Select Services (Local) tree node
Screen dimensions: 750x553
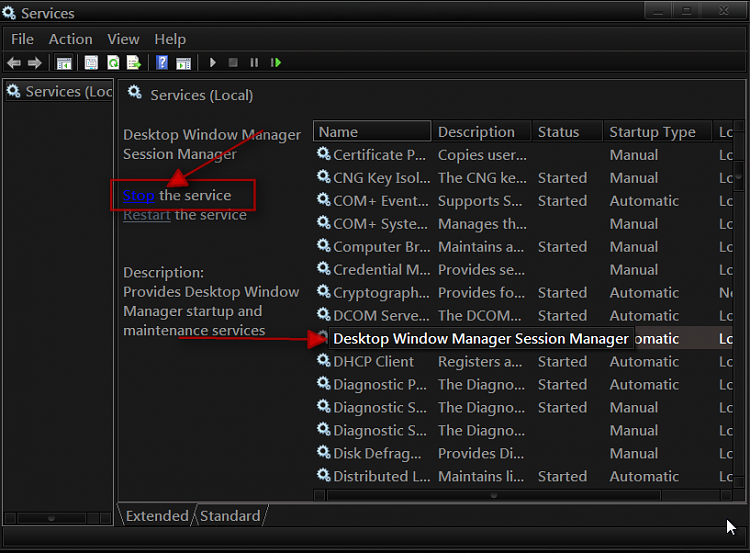pyautogui.click(x=60, y=91)
